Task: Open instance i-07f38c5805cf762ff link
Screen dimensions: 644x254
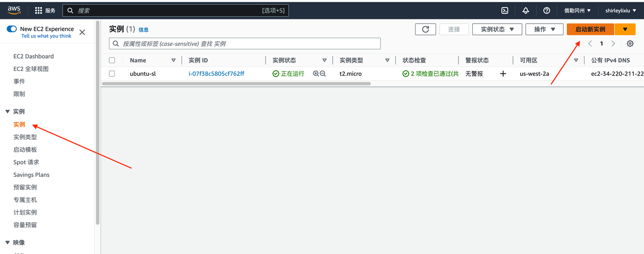Action: (216, 74)
